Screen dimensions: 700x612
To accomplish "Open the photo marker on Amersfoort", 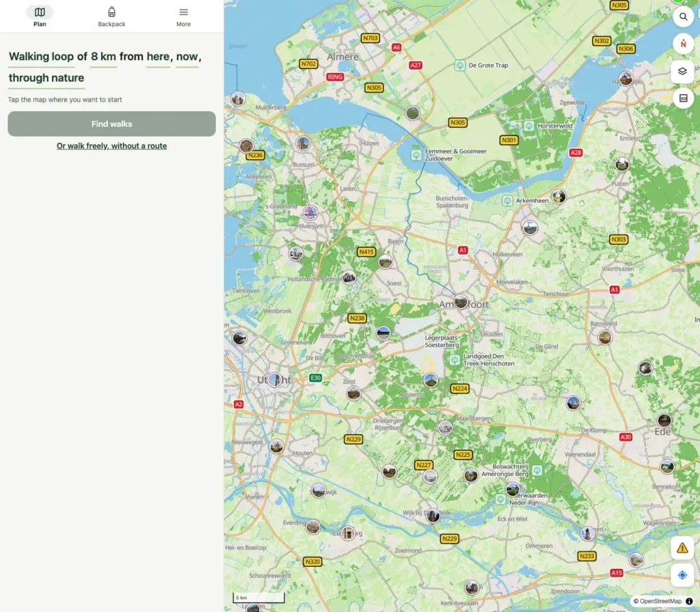I will [x=461, y=301].
